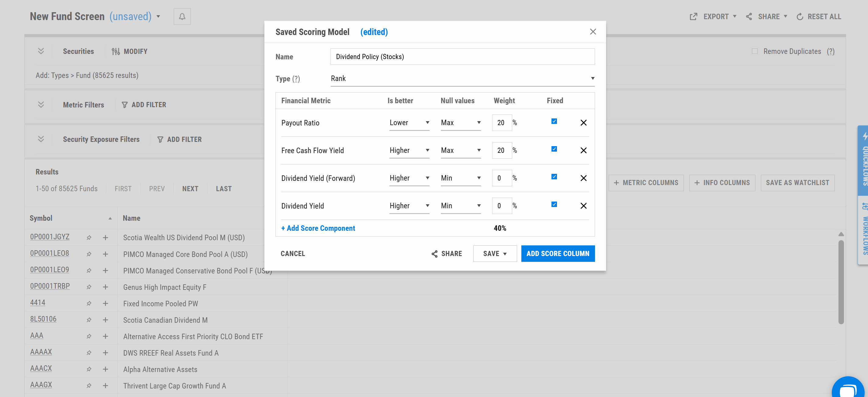Open Share menu in the page header

pos(767,16)
